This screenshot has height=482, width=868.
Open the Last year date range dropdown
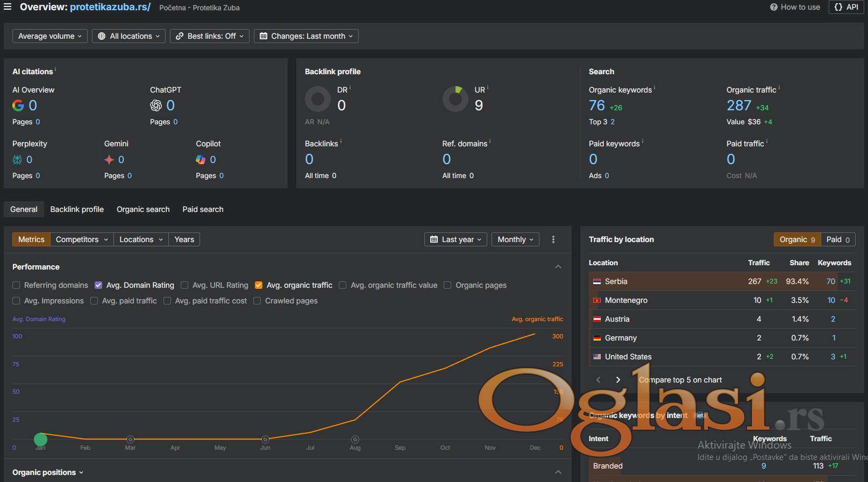coord(456,239)
